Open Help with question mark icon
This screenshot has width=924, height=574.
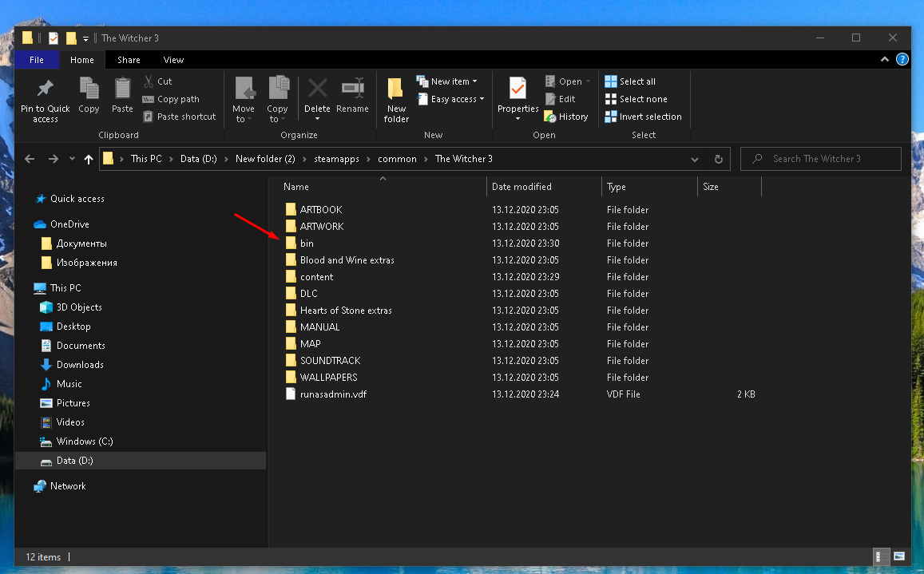tap(902, 60)
